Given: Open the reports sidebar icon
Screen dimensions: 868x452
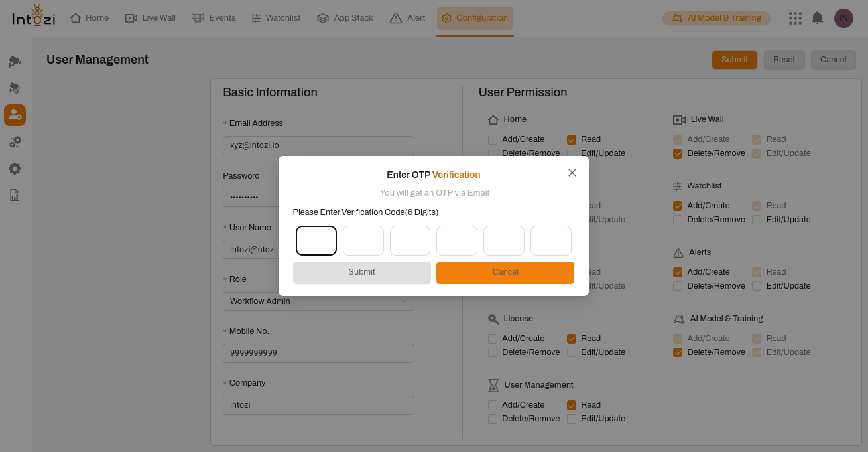Looking at the screenshot, I should (15, 195).
